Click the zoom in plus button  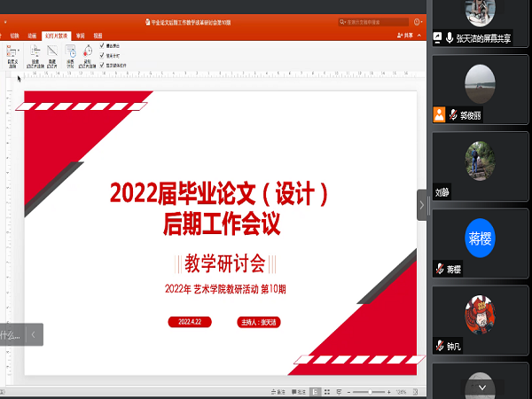[389, 392]
